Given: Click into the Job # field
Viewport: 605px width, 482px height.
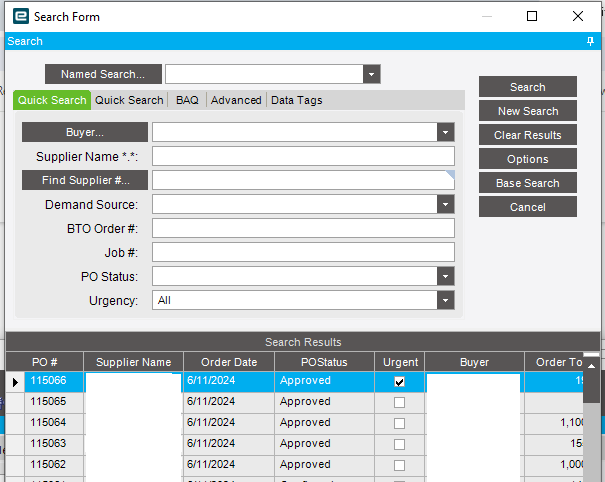Looking at the screenshot, I should [x=303, y=252].
